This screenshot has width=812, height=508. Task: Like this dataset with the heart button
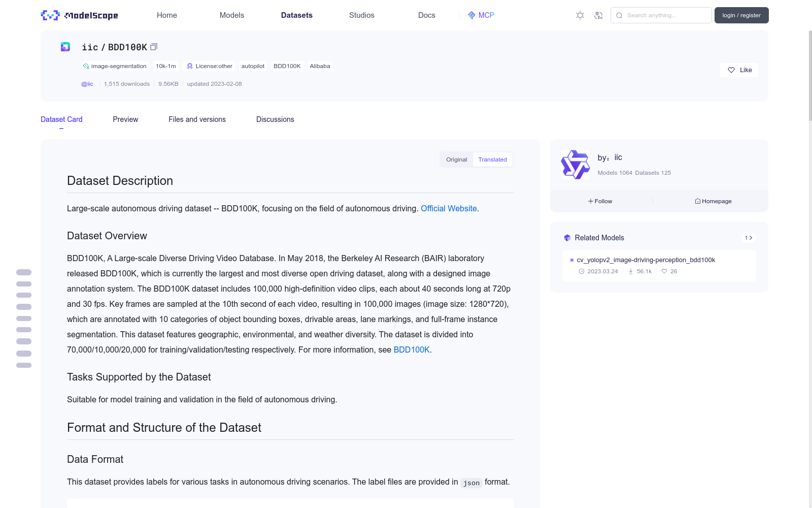(x=739, y=70)
